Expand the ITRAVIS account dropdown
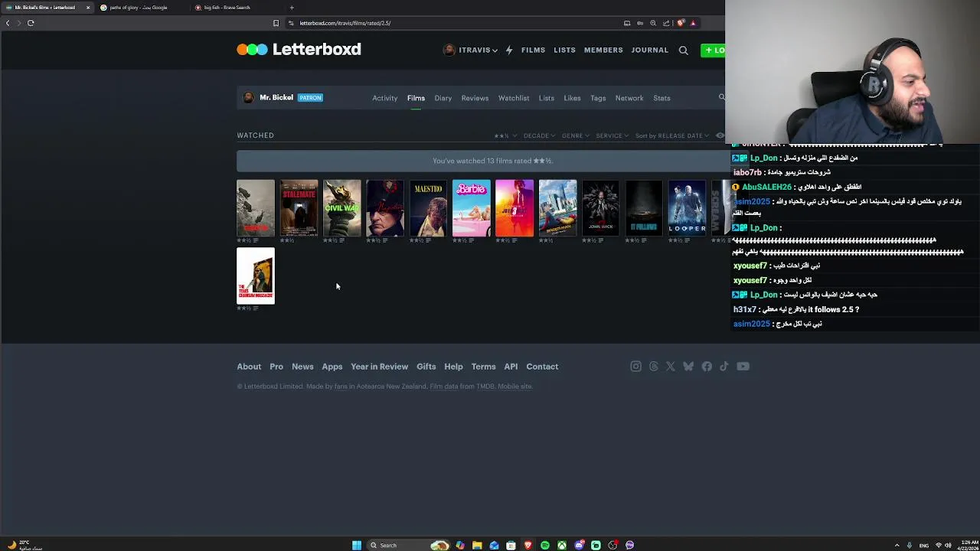The width and height of the screenshot is (980, 551). tap(471, 51)
